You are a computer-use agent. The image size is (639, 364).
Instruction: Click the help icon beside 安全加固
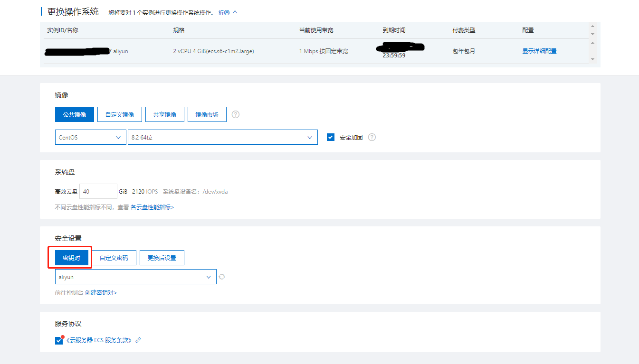[x=372, y=137]
